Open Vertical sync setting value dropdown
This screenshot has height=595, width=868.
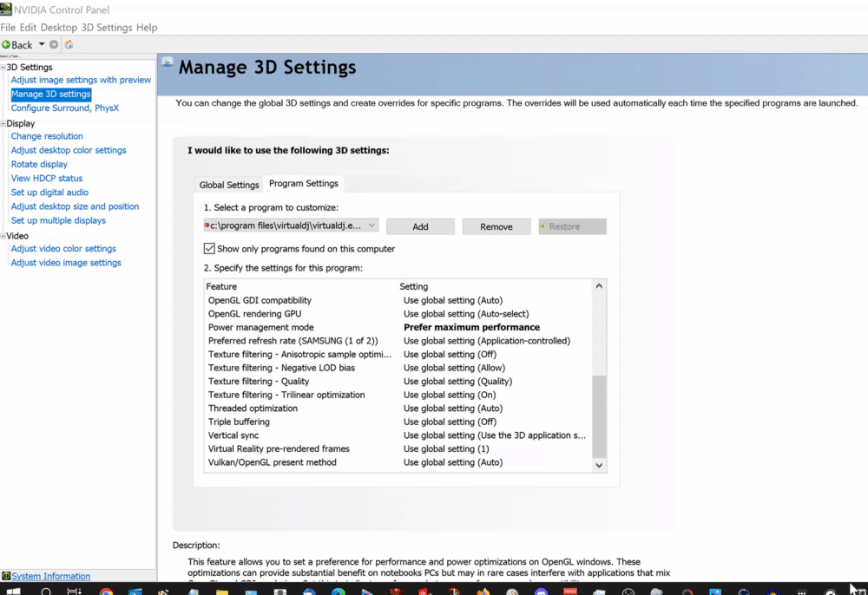[x=495, y=435]
